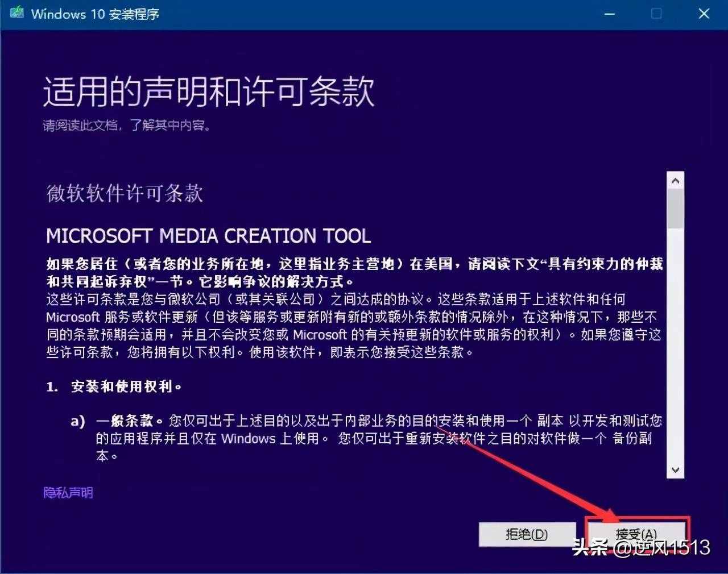Close the Windows 10 安装程序 window
728x574 pixels.
pyautogui.click(x=704, y=14)
